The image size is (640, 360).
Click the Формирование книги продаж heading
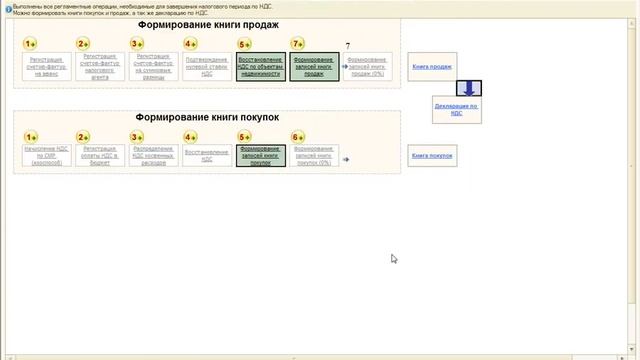point(208,25)
